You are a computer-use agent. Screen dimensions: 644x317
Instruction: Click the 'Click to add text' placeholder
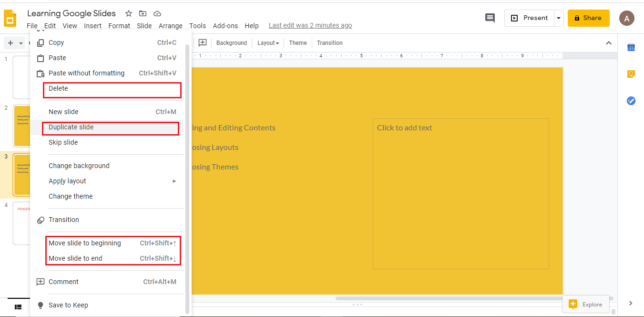click(x=460, y=194)
